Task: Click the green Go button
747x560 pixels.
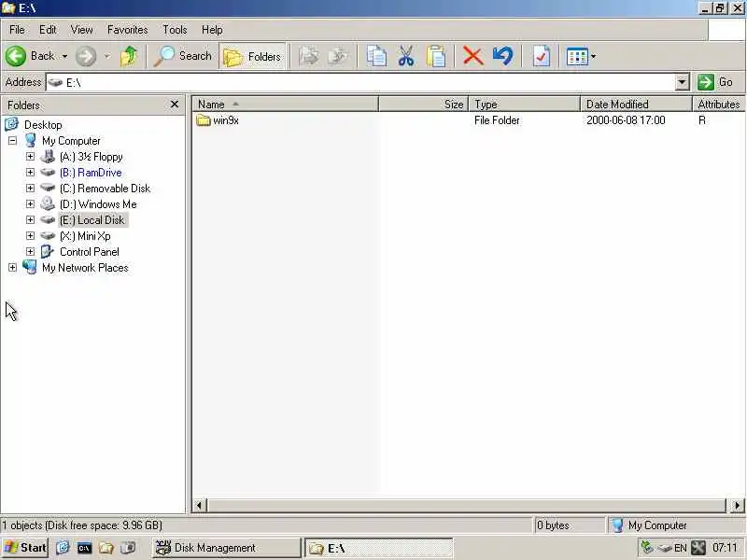Action: [715, 82]
